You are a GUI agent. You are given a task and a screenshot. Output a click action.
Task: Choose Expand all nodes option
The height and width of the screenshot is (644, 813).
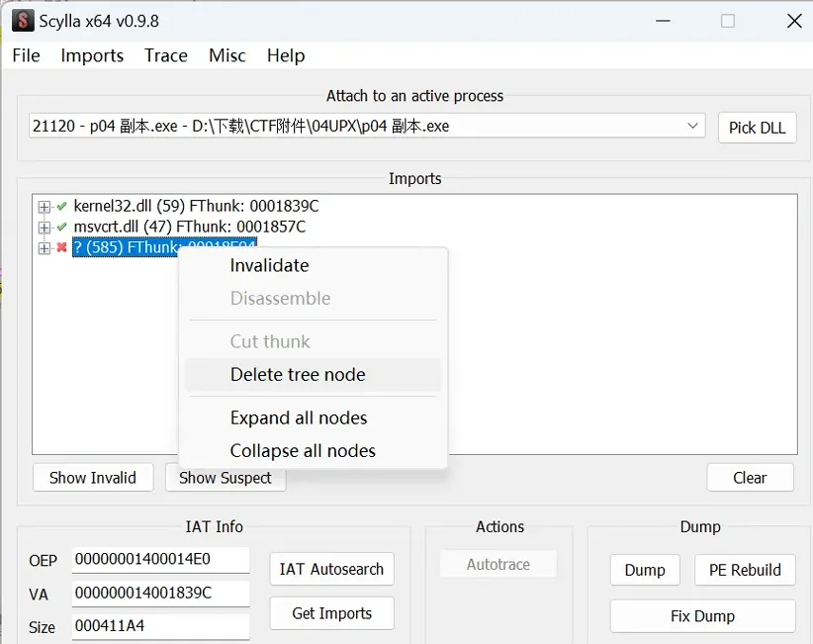point(299,417)
